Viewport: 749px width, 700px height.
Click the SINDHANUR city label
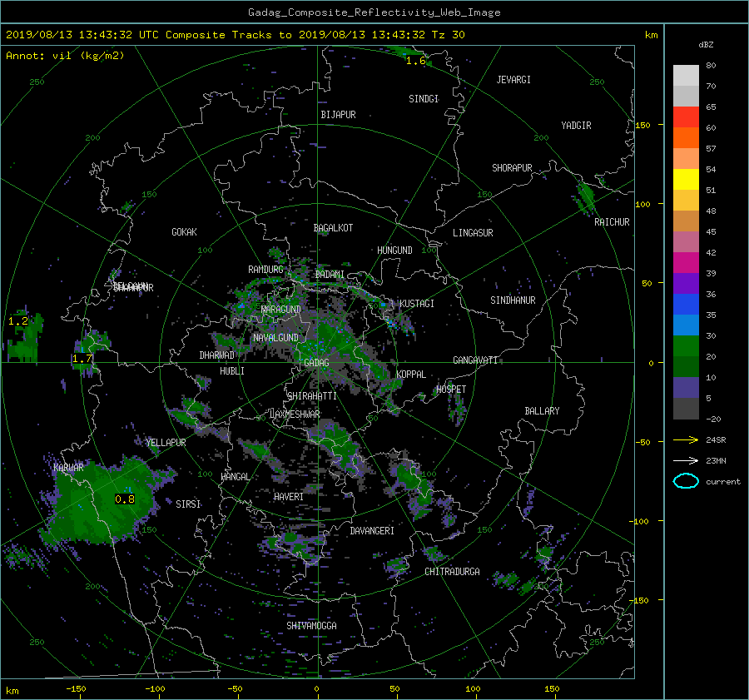513,300
